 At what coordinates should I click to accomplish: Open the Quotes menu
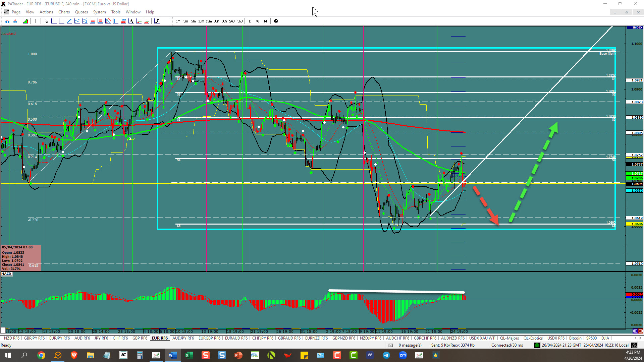[81, 12]
